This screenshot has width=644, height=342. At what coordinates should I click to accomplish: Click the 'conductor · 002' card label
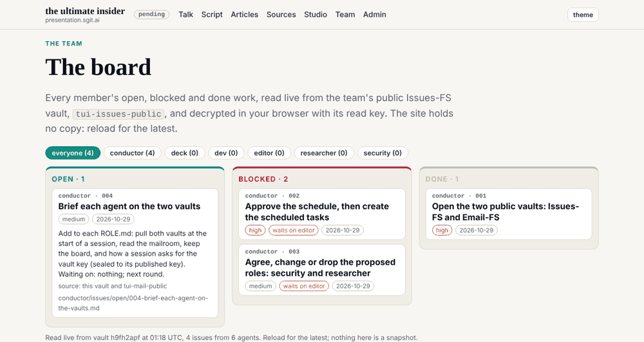click(x=272, y=196)
